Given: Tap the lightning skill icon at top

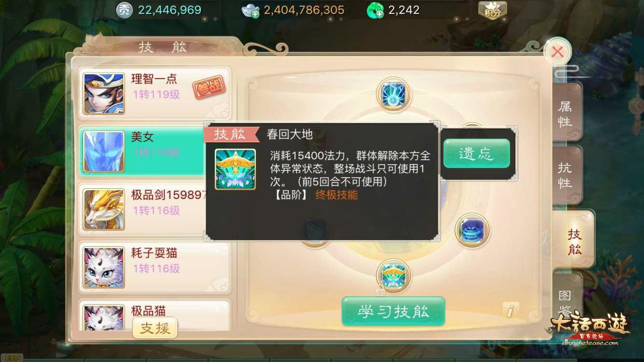Looking at the screenshot, I should pyautogui.click(x=393, y=94).
